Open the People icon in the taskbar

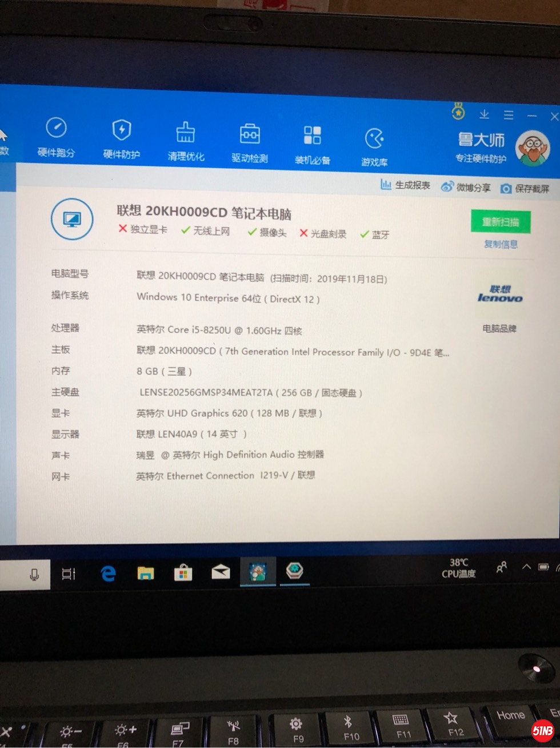tap(502, 567)
